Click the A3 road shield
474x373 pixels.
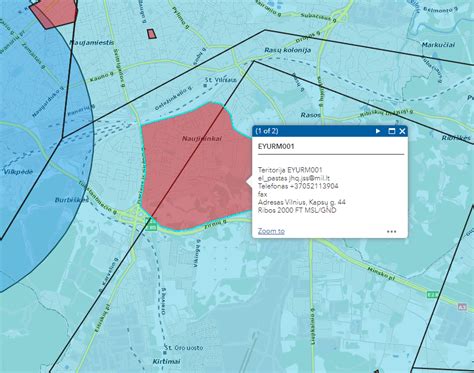[x=462, y=307]
